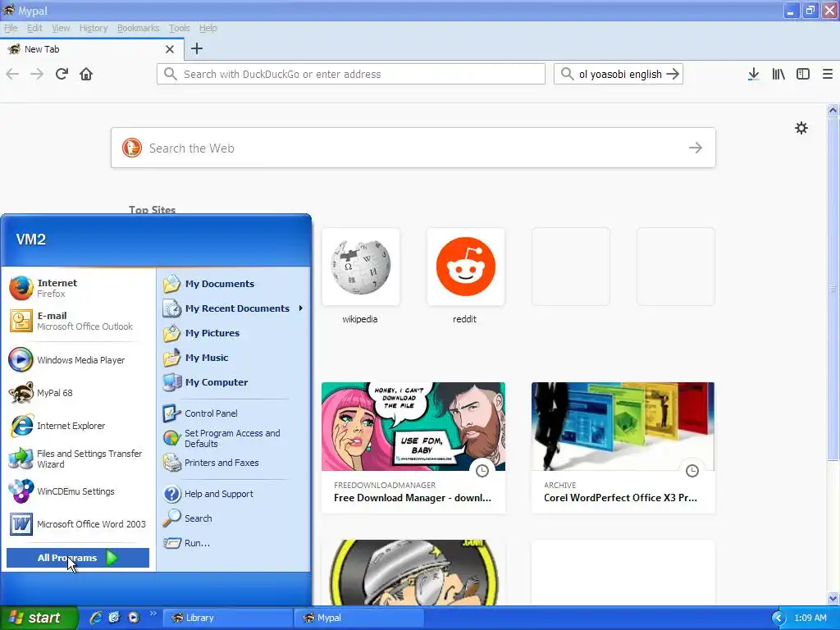
Task: Open Windows Media Player from Start menu
Action: [x=78, y=360]
